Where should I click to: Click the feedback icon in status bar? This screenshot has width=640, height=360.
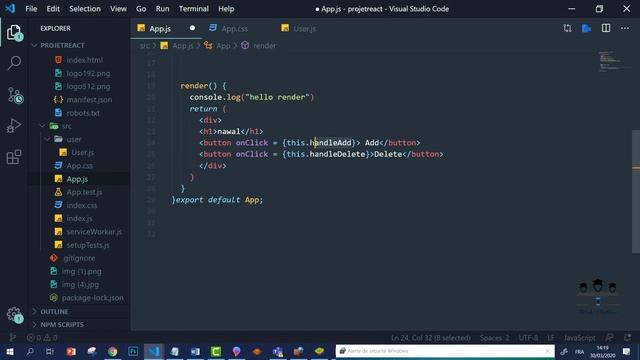point(609,338)
